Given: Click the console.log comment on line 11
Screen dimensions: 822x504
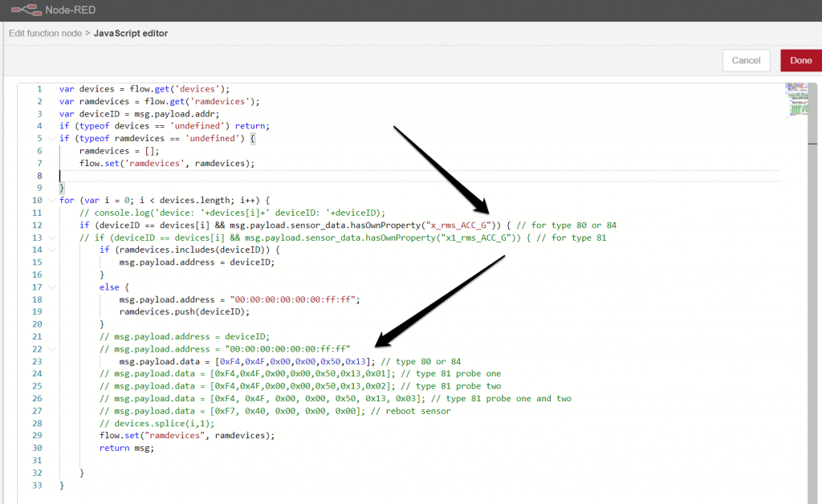Looking at the screenshot, I should (x=232, y=213).
